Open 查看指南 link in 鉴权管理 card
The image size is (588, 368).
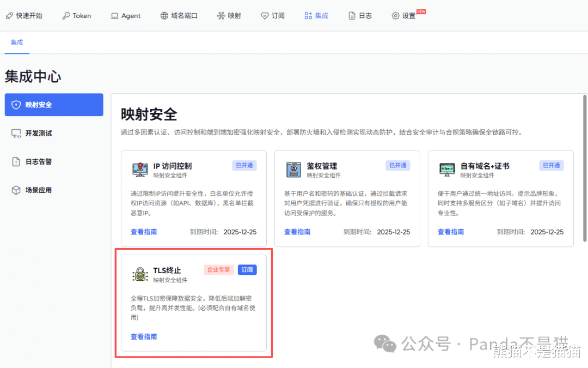click(x=297, y=232)
